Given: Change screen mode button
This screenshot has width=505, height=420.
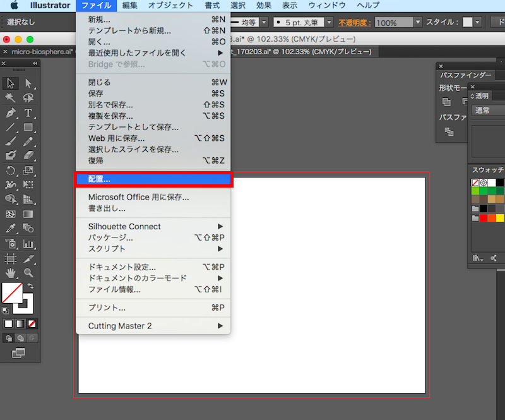Looking at the screenshot, I should point(18,353).
